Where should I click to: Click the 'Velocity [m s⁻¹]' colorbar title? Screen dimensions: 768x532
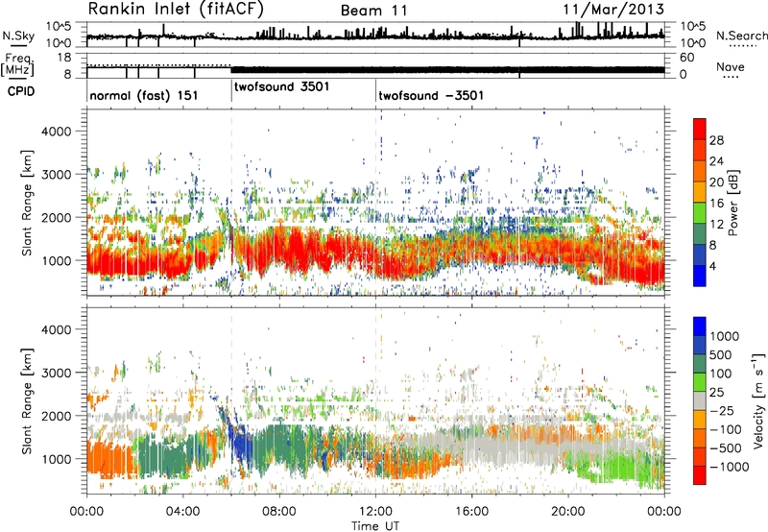tap(758, 400)
